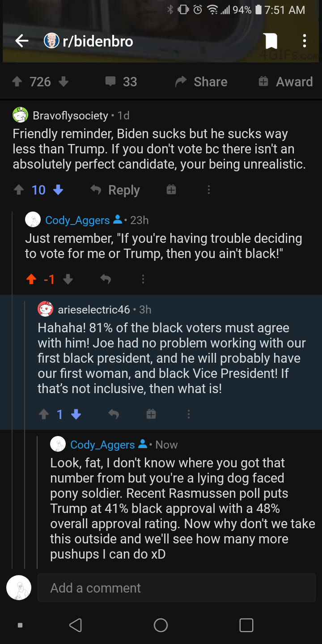
Task: Tap the Share button on the post
Action: click(x=201, y=82)
